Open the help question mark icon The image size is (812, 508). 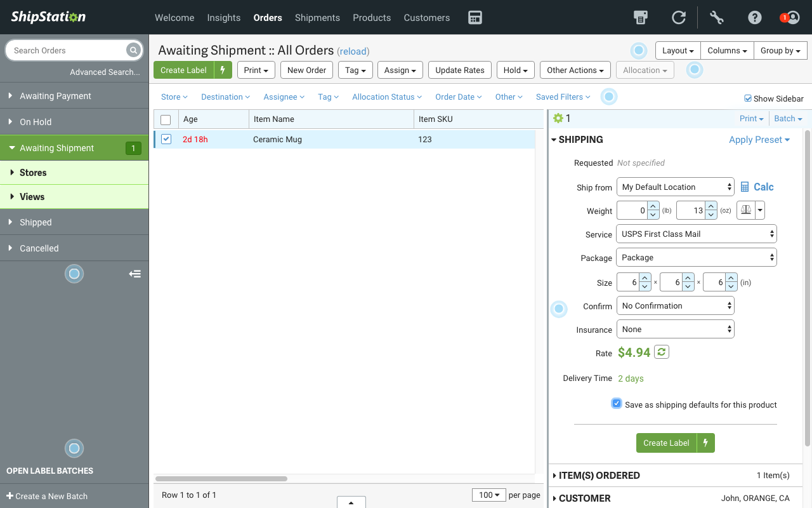pyautogui.click(x=754, y=18)
